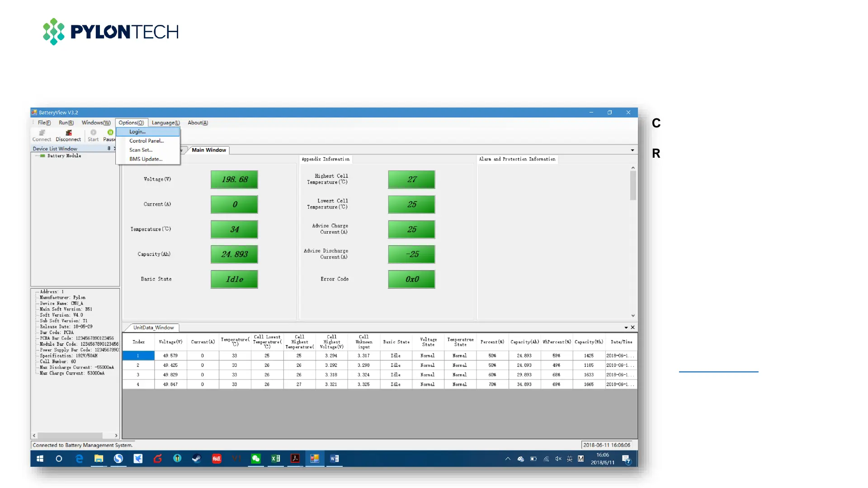Viewport: 868px width, 488px height.
Task: Switch to the Main Window tab
Action: coord(208,150)
